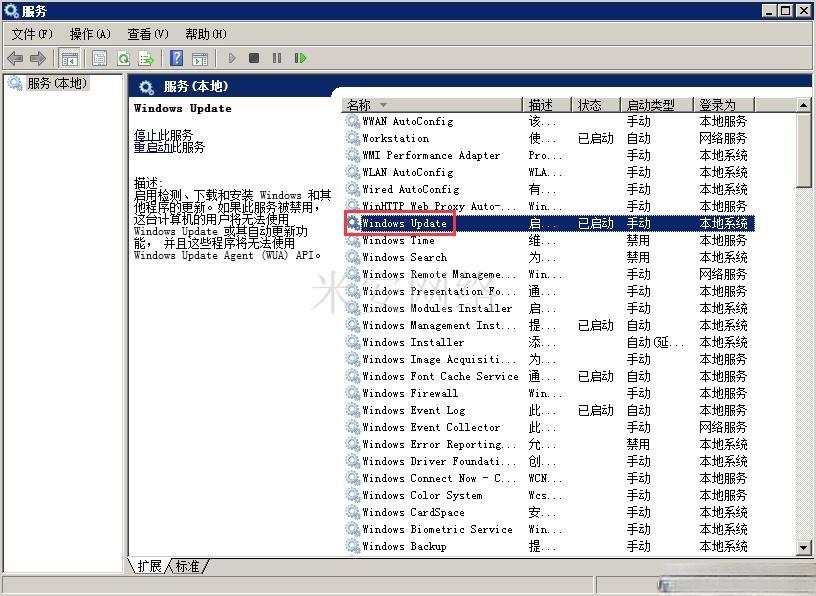This screenshot has height=596, width=816.
Task: Click the 服务 window title bar icon
Action: (x=11, y=10)
